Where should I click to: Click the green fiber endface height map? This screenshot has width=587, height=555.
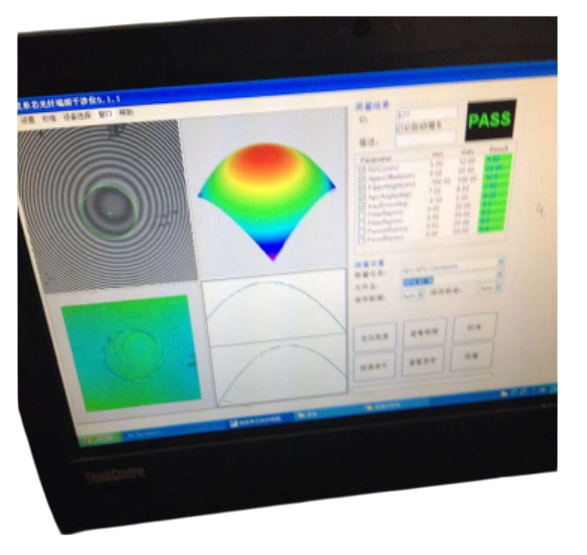[131, 352]
